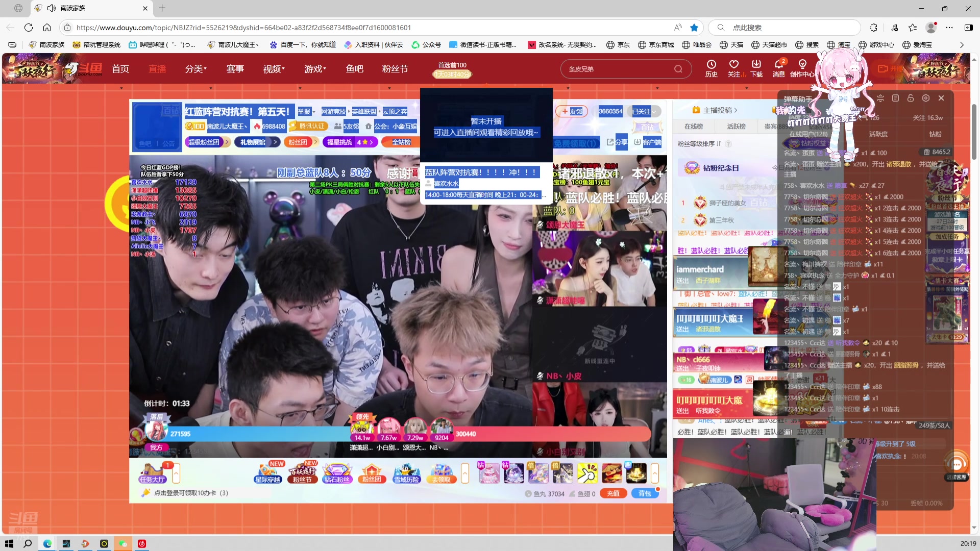Open taskbar search magnifier
980x551 pixels.
[x=28, y=544]
